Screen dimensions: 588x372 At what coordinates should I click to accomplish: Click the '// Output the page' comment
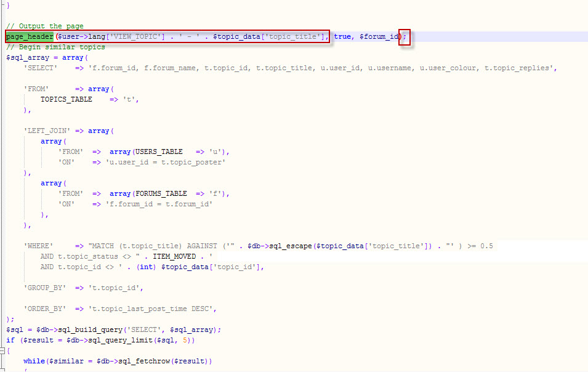click(44, 26)
